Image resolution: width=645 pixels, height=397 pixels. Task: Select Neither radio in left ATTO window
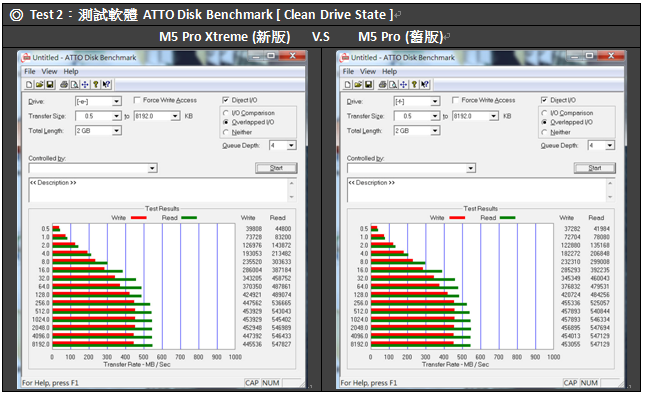[x=225, y=132]
